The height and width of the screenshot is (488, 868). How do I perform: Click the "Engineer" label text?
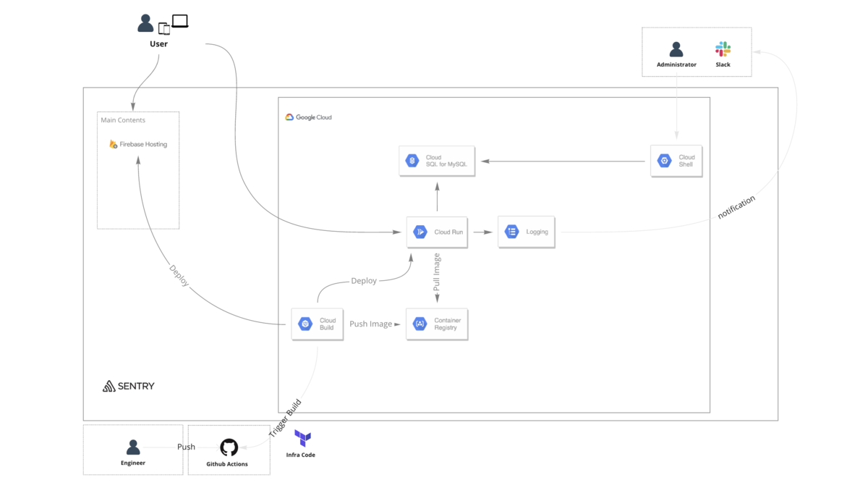(133, 463)
